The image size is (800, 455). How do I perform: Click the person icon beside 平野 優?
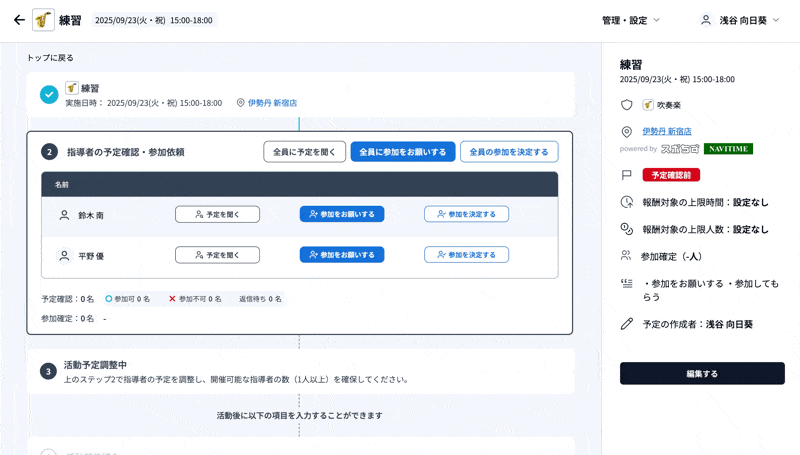[64, 256]
